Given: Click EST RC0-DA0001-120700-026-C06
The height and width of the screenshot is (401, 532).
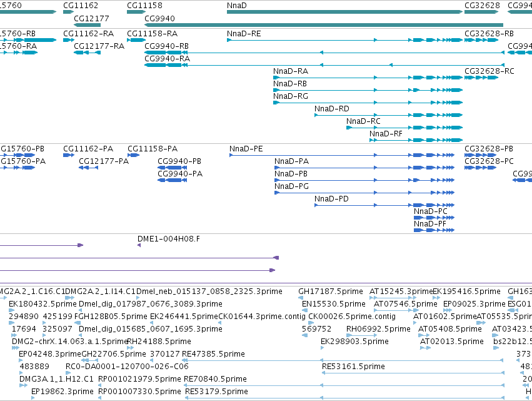Looking at the screenshot, I should (68, 373).
